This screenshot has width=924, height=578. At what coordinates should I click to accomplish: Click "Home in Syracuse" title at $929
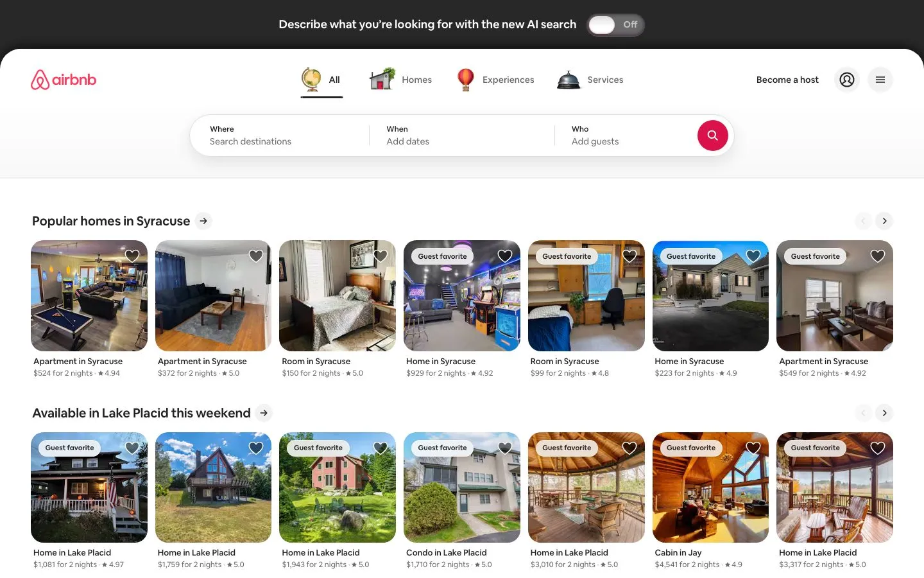point(441,362)
